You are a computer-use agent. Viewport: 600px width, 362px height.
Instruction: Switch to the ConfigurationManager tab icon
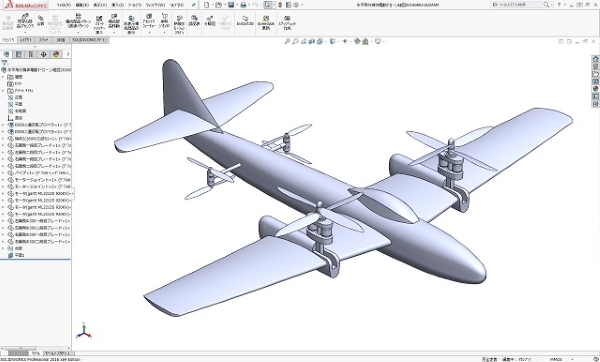pyautogui.click(x=31, y=54)
